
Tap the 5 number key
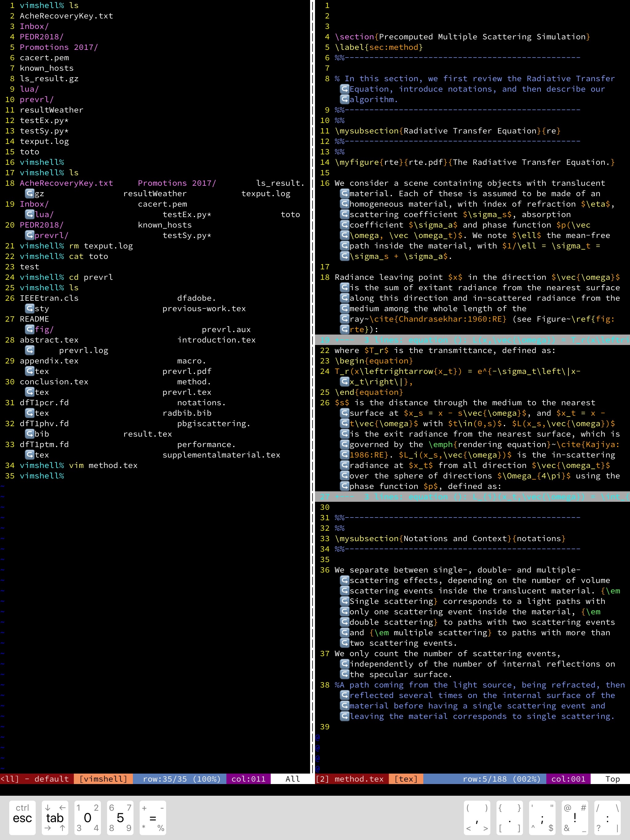[120, 818]
